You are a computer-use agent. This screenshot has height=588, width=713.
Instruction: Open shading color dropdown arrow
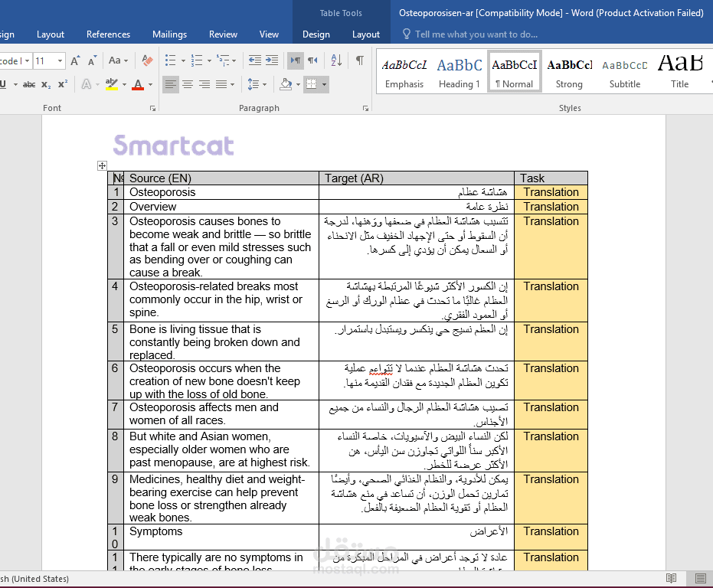299,84
